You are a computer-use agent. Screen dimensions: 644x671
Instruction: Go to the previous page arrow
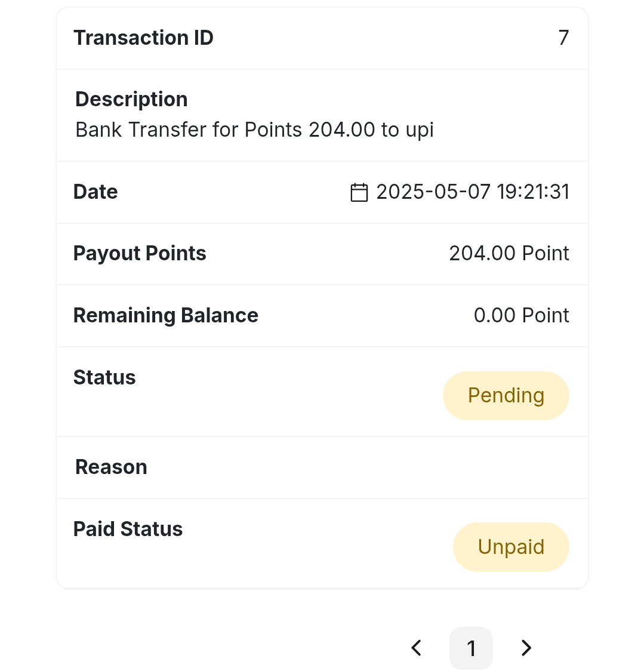click(x=417, y=648)
